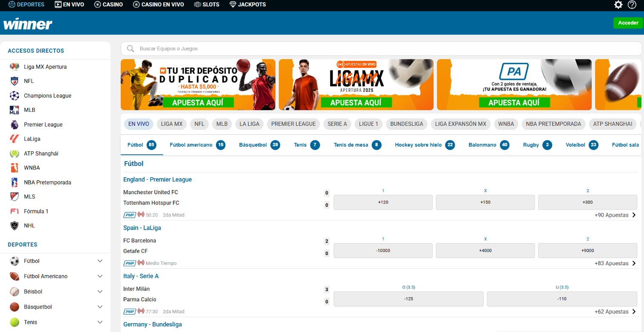The width and height of the screenshot is (644, 332).
Task: Click live broadcast icon on Barcelona match
Action: click(141, 264)
